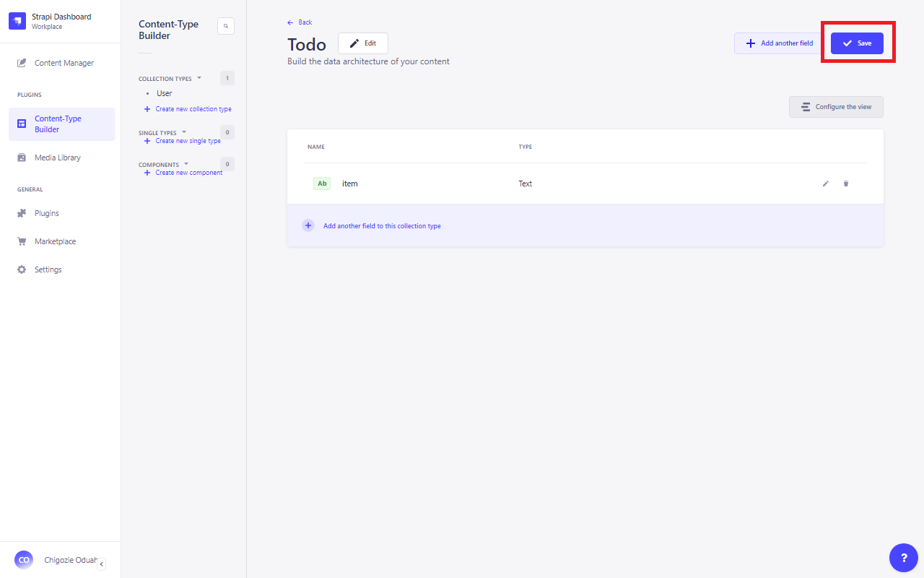Click the plus icon to add field
Viewport: 924px width, 578px height.
pos(308,225)
